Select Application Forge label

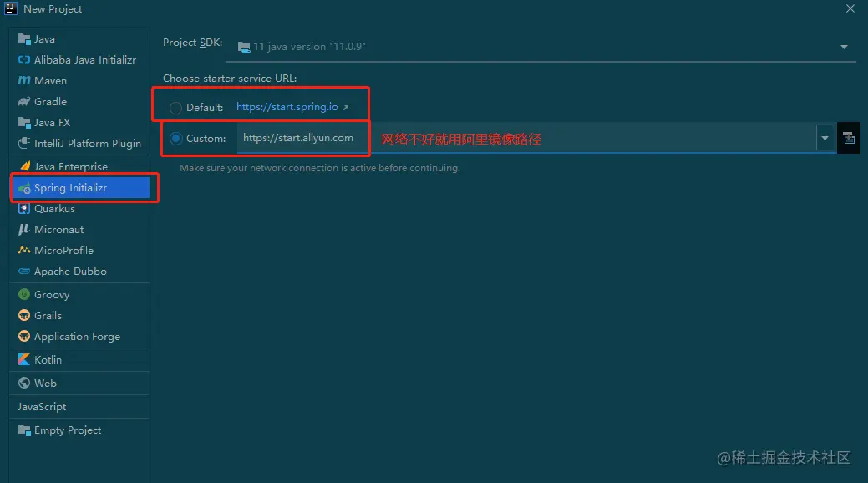[x=77, y=337]
